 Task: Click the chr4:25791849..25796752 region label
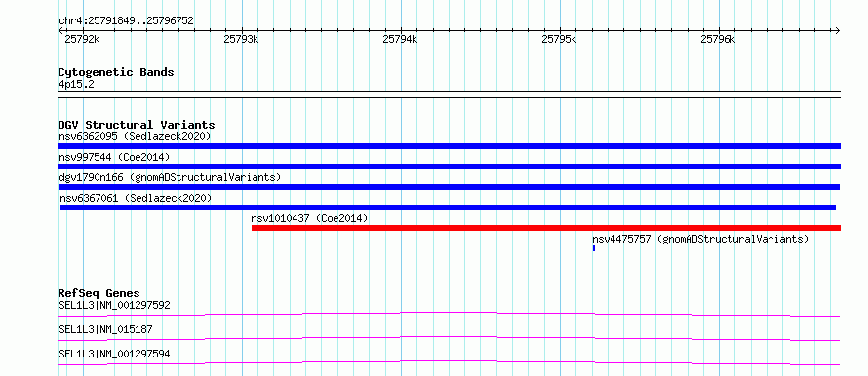click(126, 21)
